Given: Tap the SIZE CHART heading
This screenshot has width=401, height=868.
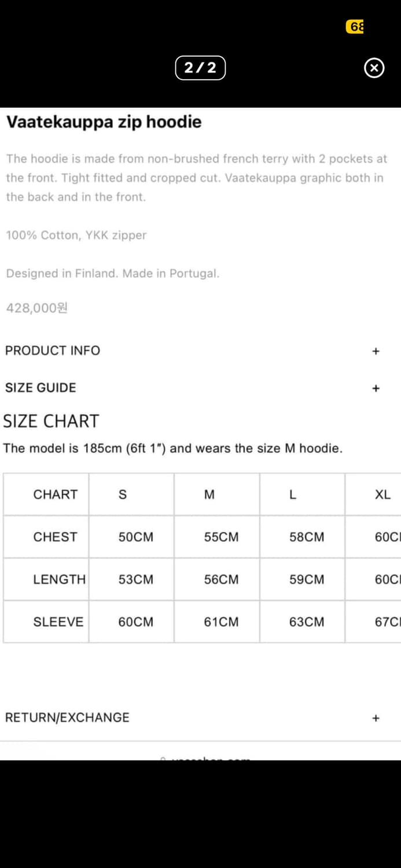Looking at the screenshot, I should (51, 421).
